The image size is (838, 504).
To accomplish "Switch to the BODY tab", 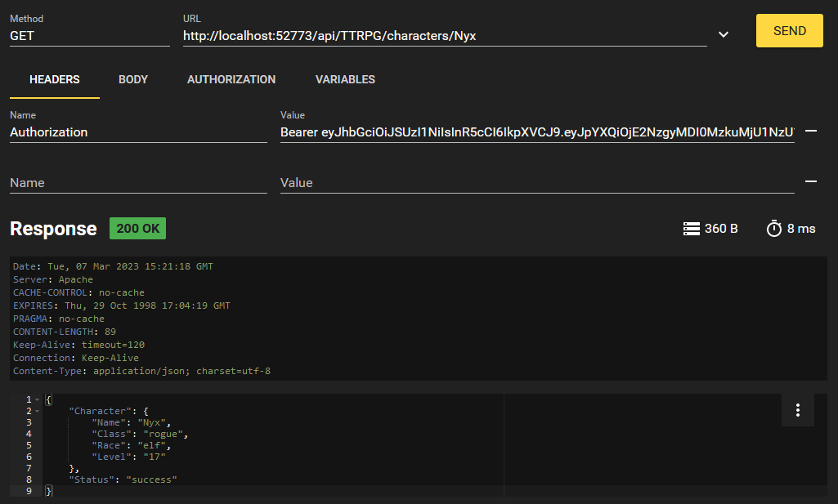I will point(133,79).
